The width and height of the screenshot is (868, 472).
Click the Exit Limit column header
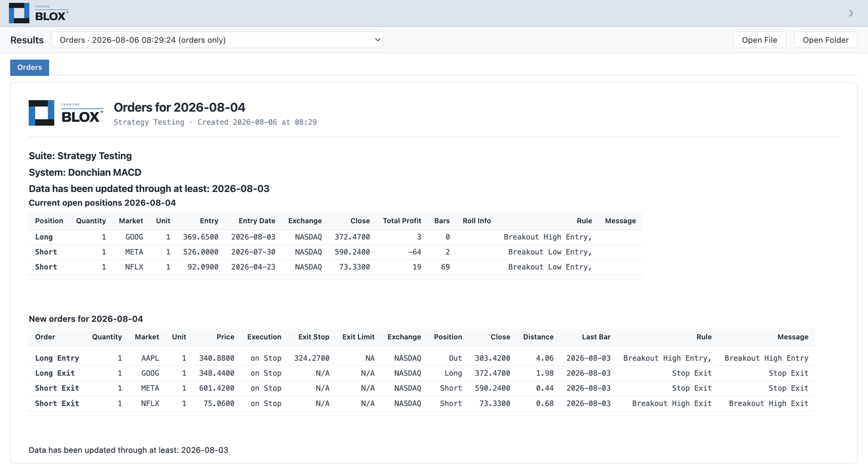359,337
